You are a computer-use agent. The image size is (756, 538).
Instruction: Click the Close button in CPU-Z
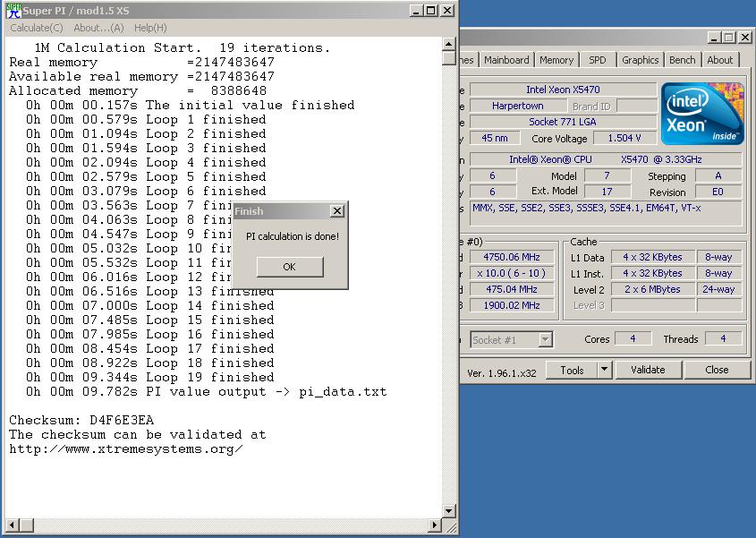717,370
